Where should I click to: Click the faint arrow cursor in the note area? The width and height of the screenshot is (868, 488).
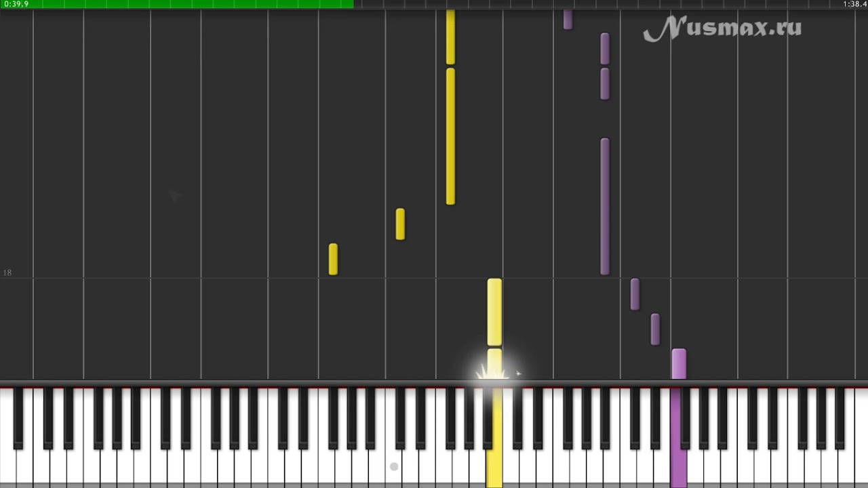pos(176,196)
